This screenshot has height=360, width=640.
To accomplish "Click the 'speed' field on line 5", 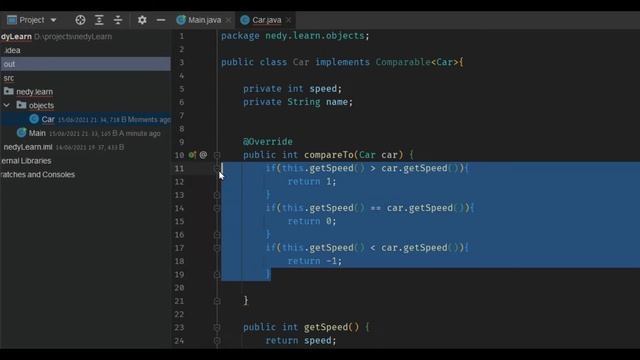I will [323, 89].
